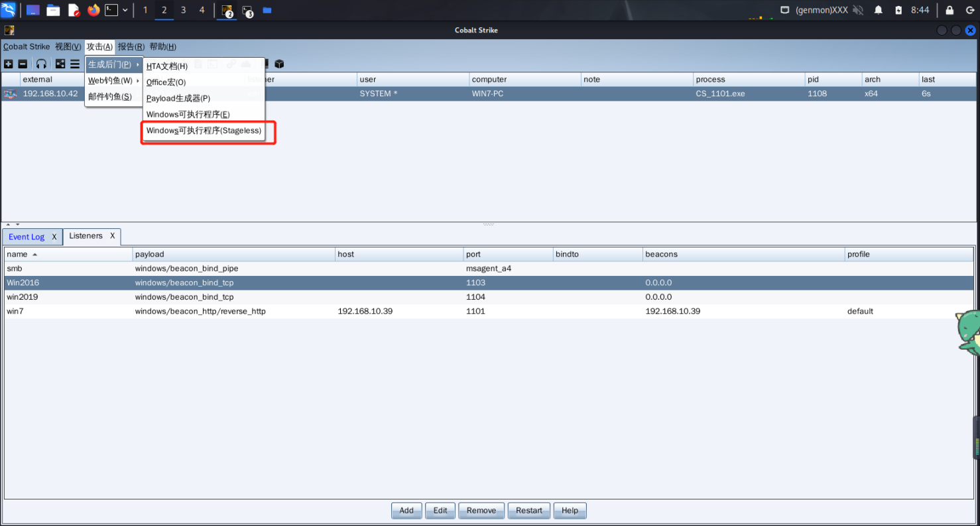Sort listeners by the name column
This screenshot has height=526, width=980.
68,254
